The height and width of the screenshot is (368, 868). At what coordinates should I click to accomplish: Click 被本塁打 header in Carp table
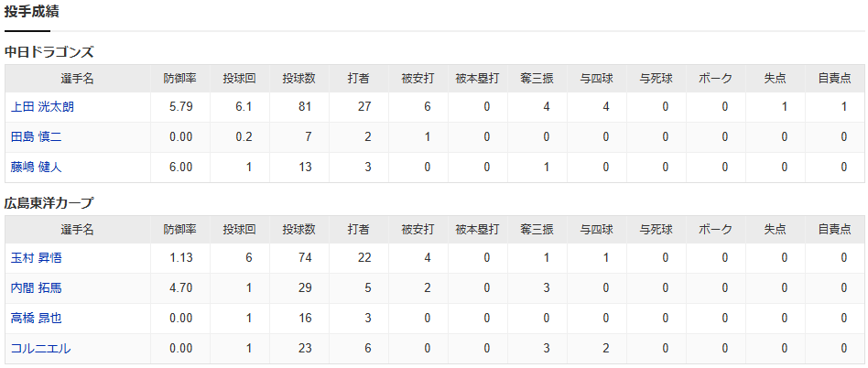coord(477,229)
